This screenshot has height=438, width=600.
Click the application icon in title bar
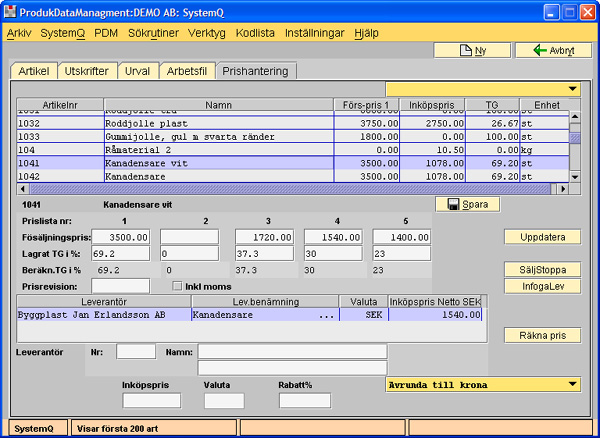11,12
